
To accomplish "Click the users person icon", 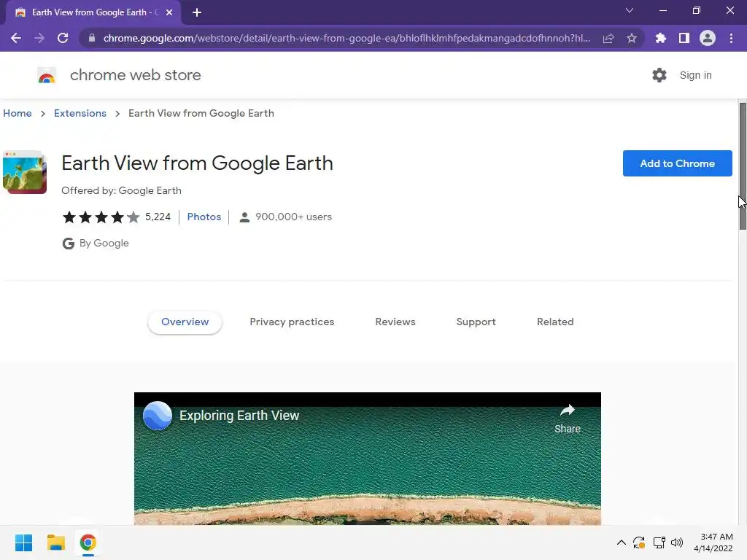I will pyautogui.click(x=244, y=217).
